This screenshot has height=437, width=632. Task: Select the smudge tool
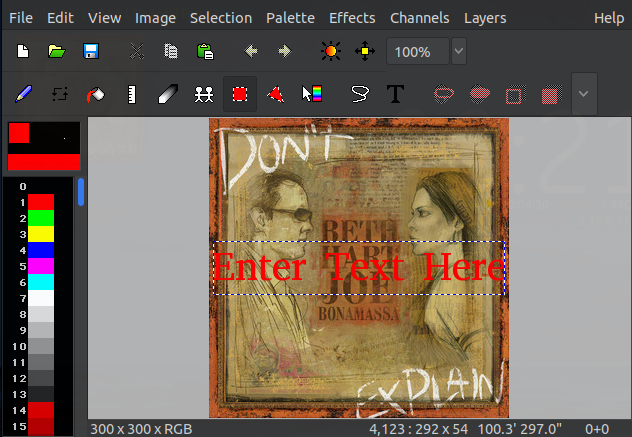pos(168,94)
